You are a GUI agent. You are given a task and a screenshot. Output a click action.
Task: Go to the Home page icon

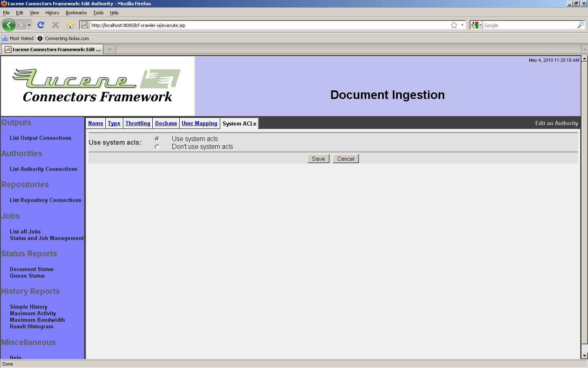click(70, 25)
